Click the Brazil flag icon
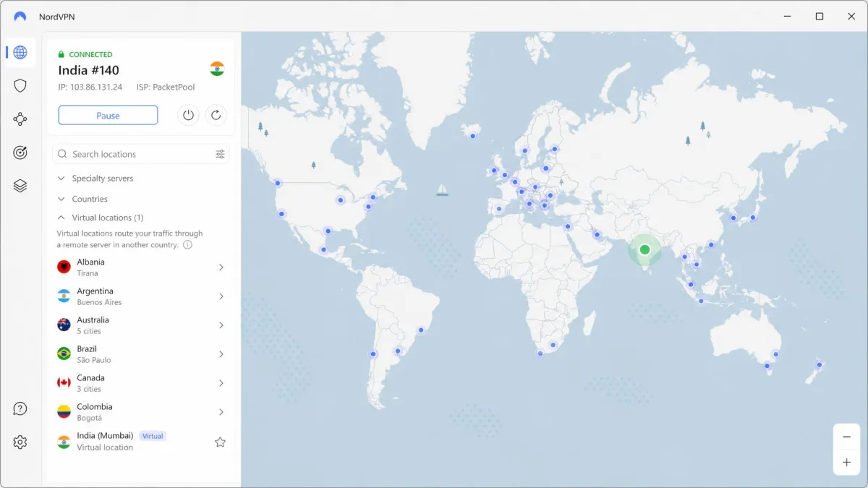 click(64, 354)
